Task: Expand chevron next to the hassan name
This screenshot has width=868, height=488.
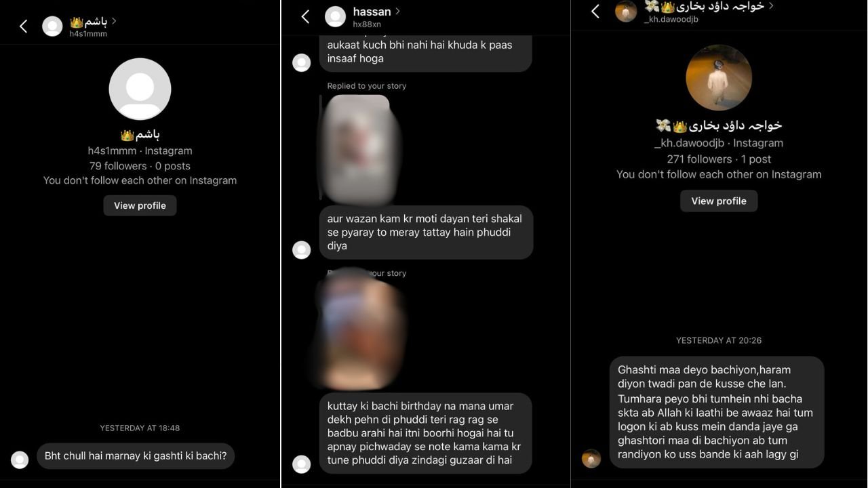Action: click(x=398, y=12)
